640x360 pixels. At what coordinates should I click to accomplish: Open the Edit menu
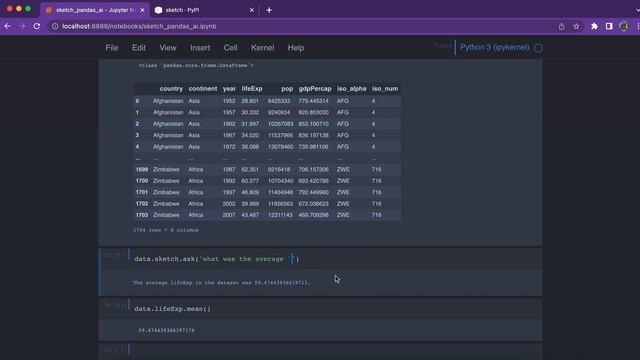coord(139,48)
